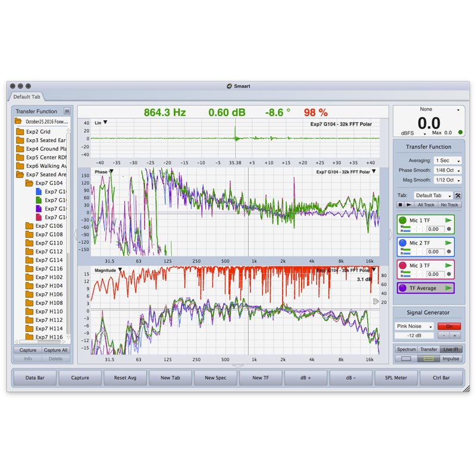Toggle Mic 3 TF delay tracking dot
Viewport: 476px width, 476px height.
coord(449,274)
